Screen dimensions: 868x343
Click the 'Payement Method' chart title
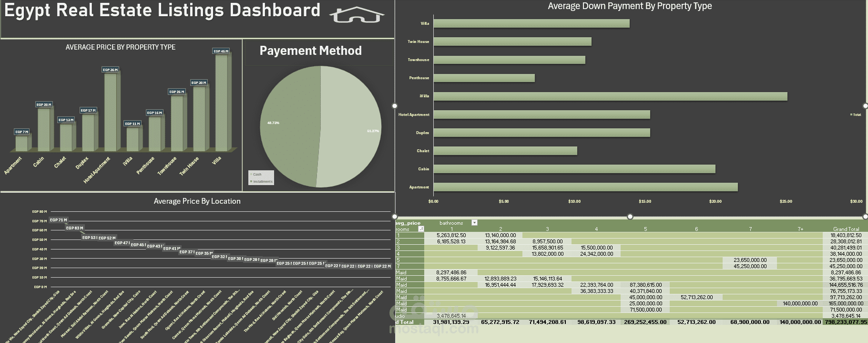tap(310, 51)
